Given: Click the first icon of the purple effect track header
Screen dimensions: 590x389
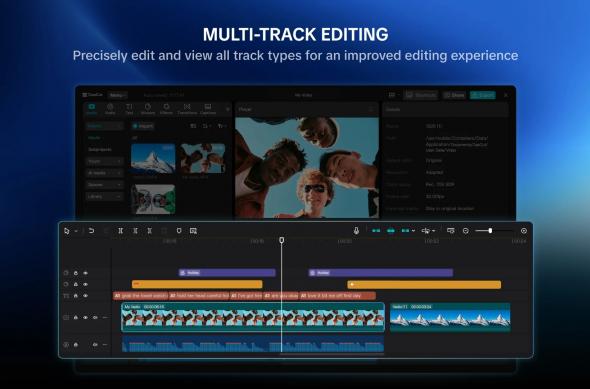Looking at the screenshot, I should pyautogui.click(x=66, y=273).
